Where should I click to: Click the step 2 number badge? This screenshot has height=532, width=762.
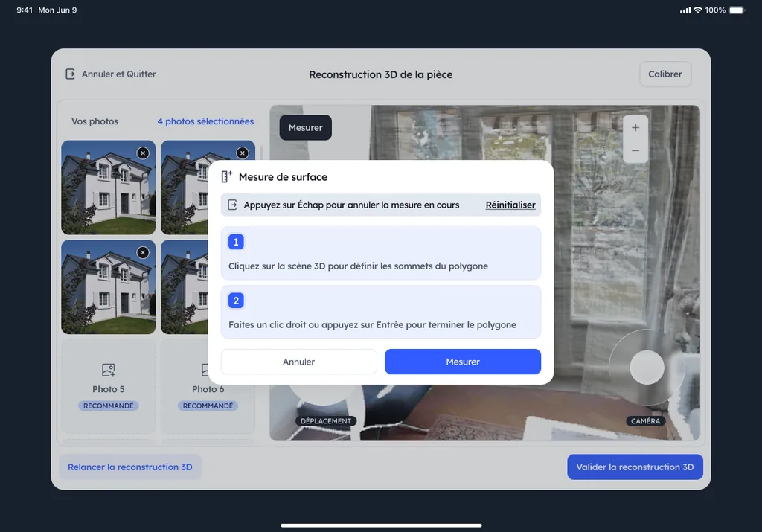coord(236,301)
